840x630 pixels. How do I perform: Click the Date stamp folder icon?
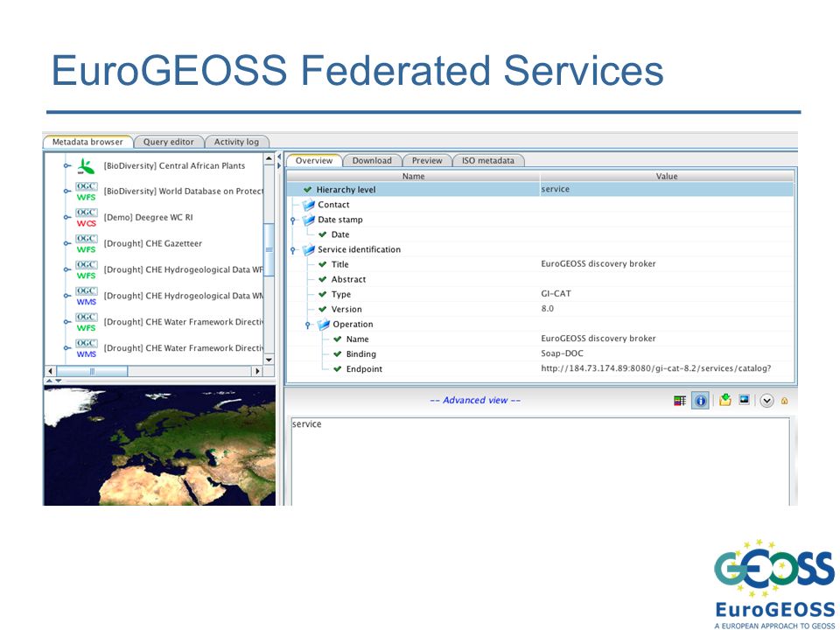click(x=309, y=220)
